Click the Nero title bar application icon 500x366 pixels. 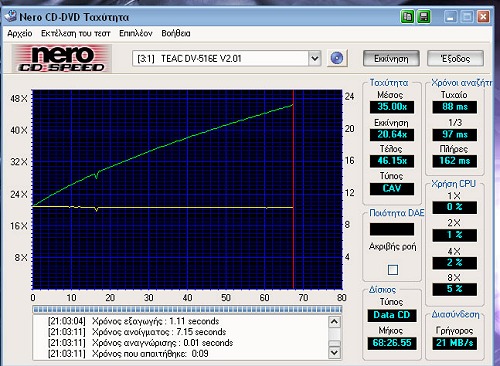click(11, 16)
